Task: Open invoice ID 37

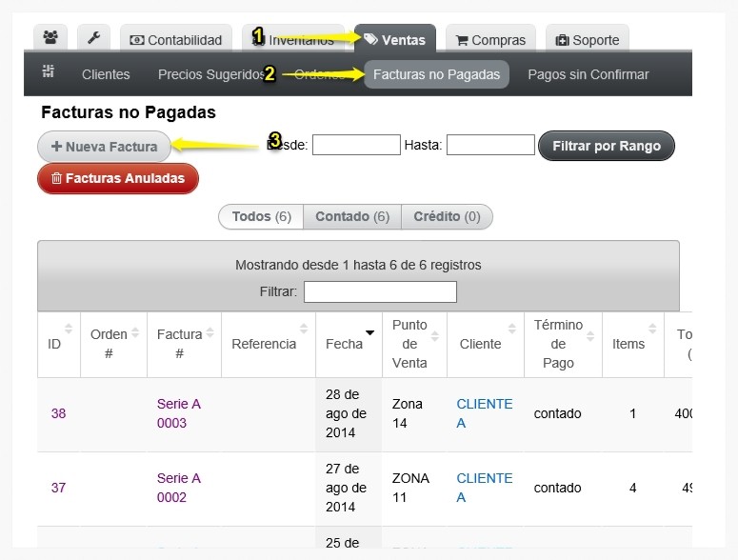Action: tap(58, 488)
